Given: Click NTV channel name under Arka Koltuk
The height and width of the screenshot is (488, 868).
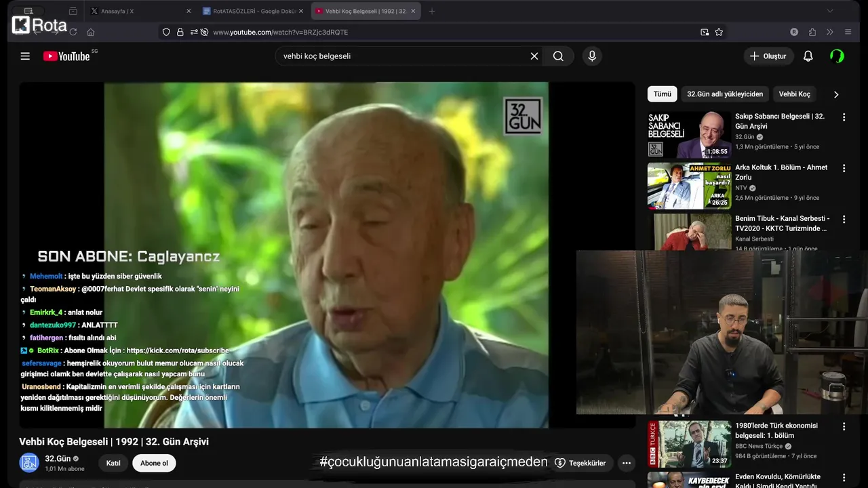Looking at the screenshot, I should click(x=741, y=188).
